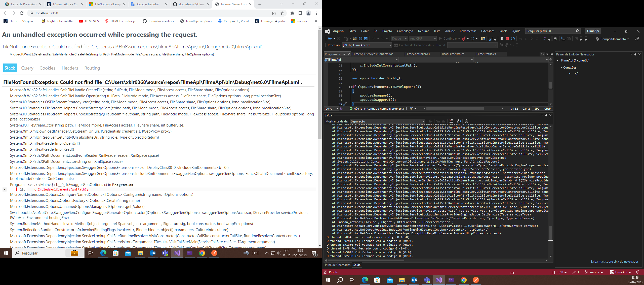Click the single Save disk icon
This screenshot has height=285, width=644.
(360, 39)
